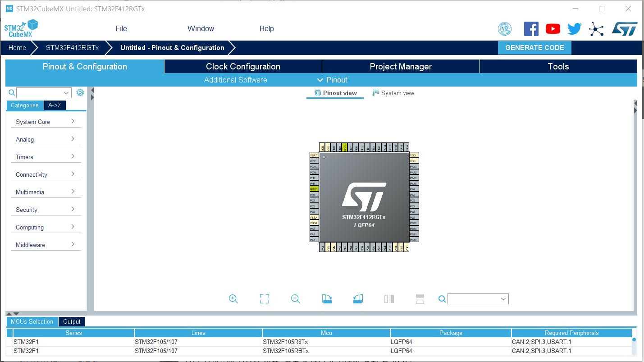The image size is (644, 362).
Task: Switch to the Tools tab
Action: pos(558,66)
